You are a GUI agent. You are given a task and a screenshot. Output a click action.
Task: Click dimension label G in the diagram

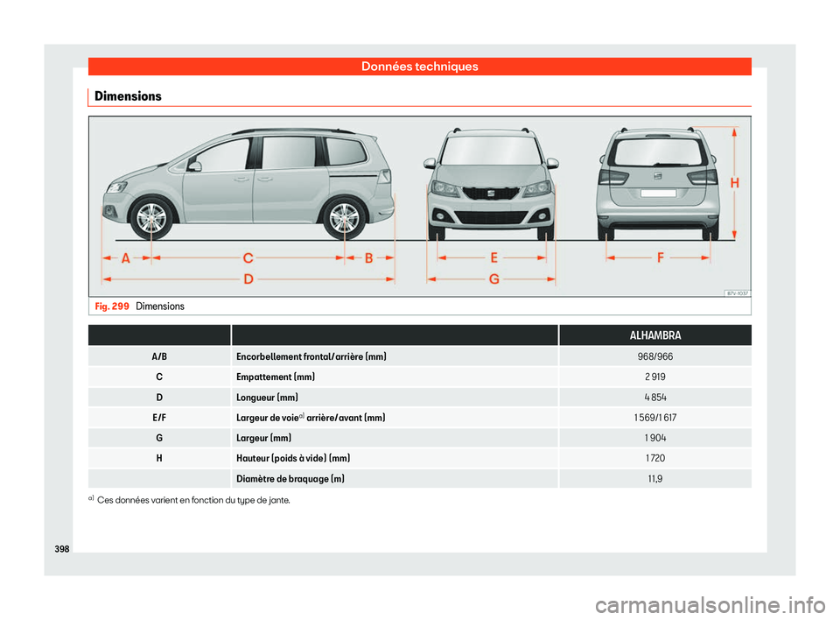(x=493, y=279)
